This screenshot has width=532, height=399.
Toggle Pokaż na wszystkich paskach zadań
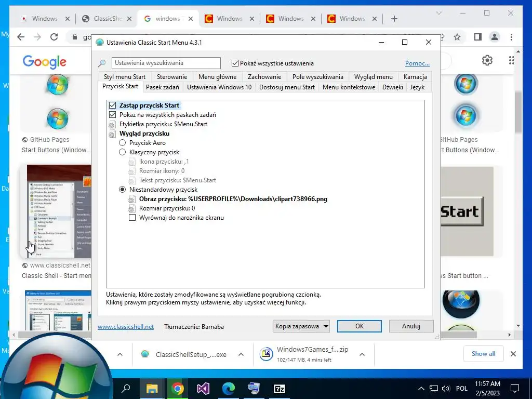point(112,115)
